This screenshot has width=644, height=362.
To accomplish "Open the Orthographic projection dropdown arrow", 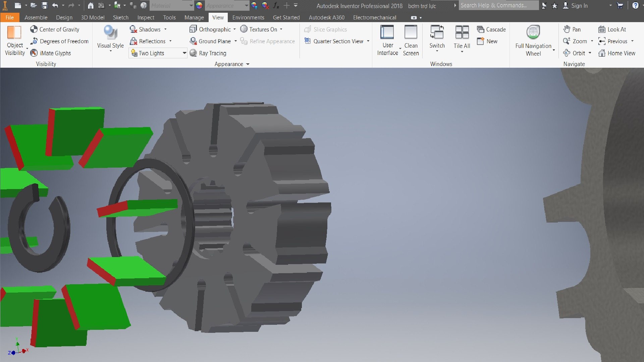I will (x=234, y=29).
